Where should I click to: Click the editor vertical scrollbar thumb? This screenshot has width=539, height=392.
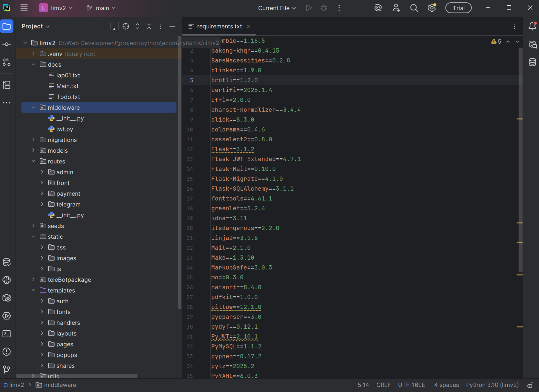[x=521, y=160]
